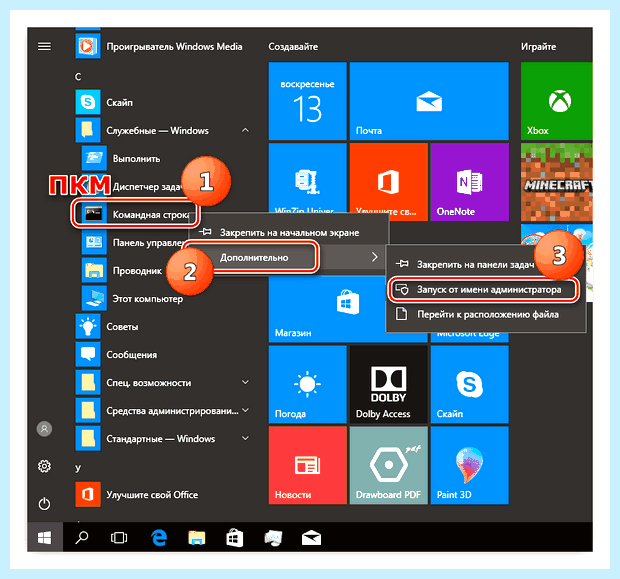Open the WinZip Universal tile
Screen dimensions: 620x579
(x=308, y=178)
